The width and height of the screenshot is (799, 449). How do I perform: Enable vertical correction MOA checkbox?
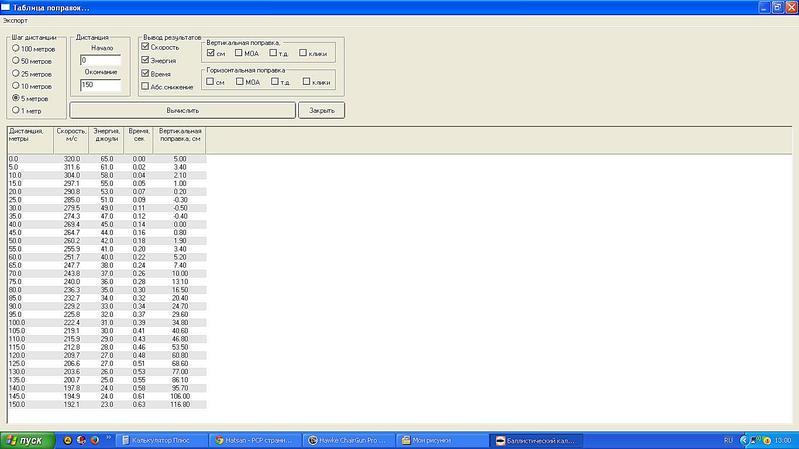click(x=238, y=52)
